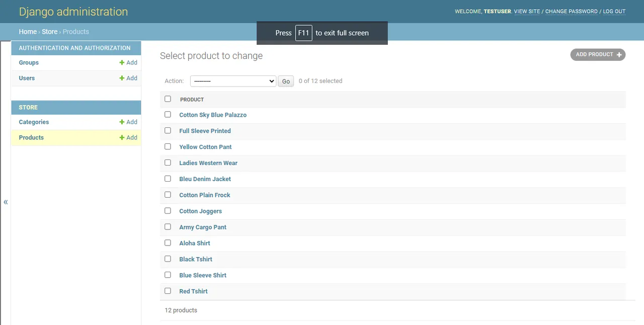Check the box for Cotton Sky Blue Palazzo
Viewport: 644px width, 325px height.
pos(168,115)
